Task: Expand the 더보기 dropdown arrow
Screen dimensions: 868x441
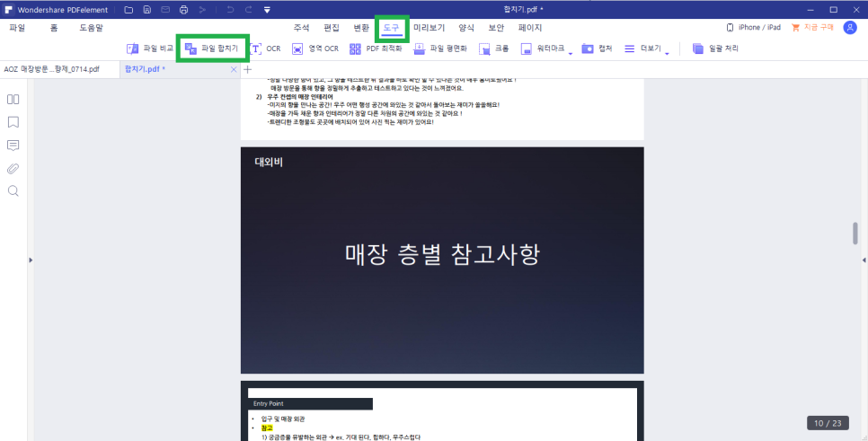Action: point(667,53)
